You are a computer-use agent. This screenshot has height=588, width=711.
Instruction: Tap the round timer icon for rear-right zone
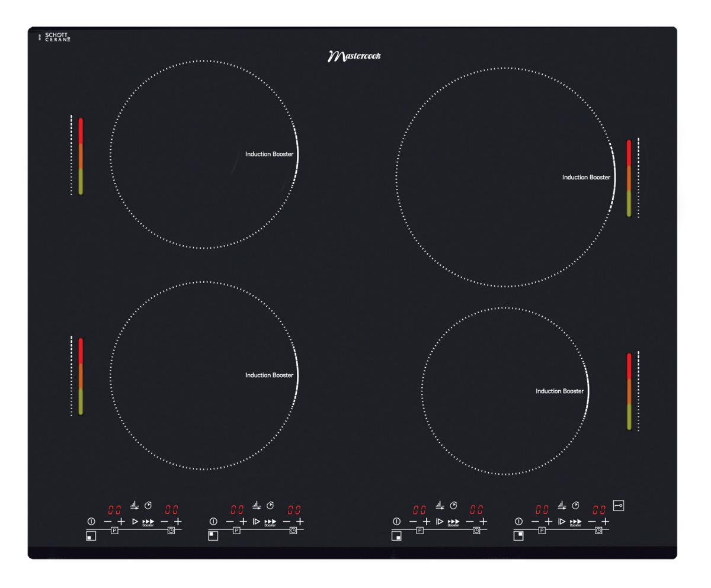(x=575, y=505)
